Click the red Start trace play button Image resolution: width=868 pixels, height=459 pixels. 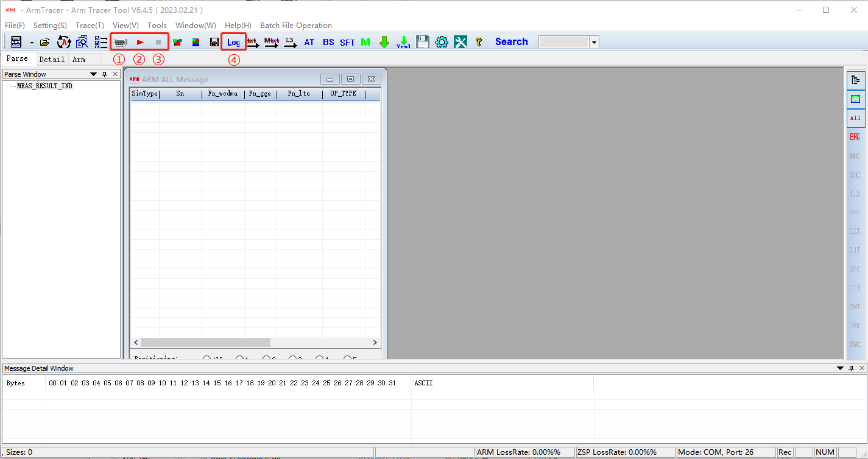pyautogui.click(x=139, y=42)
